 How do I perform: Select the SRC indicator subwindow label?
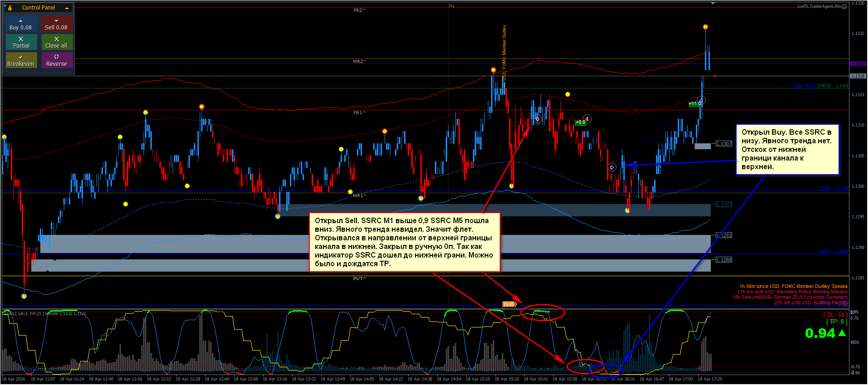point(44,313)
